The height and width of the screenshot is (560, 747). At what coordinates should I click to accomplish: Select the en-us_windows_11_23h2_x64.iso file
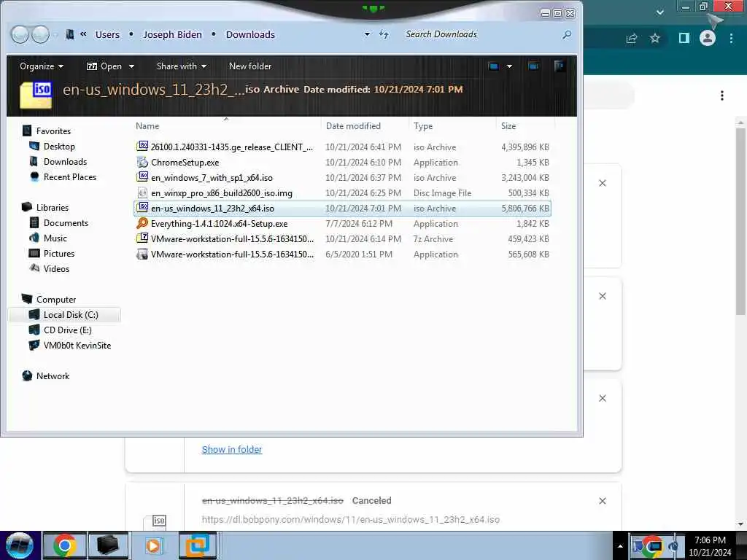tap(343, 208)
